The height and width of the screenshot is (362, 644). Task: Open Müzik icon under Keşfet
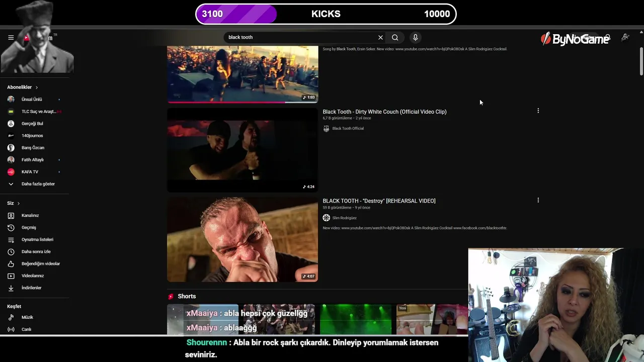click(11, 317)
